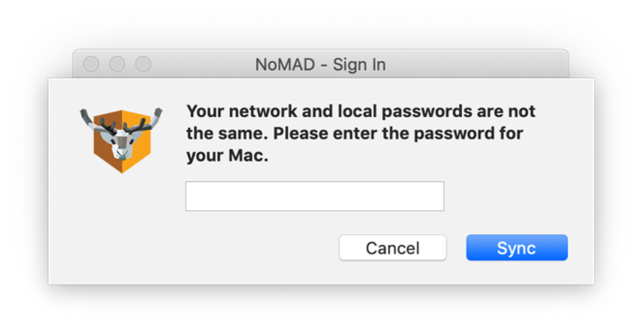Focus the Mac password input field
This screenshot has width=644, height=324.
(315, 196)
